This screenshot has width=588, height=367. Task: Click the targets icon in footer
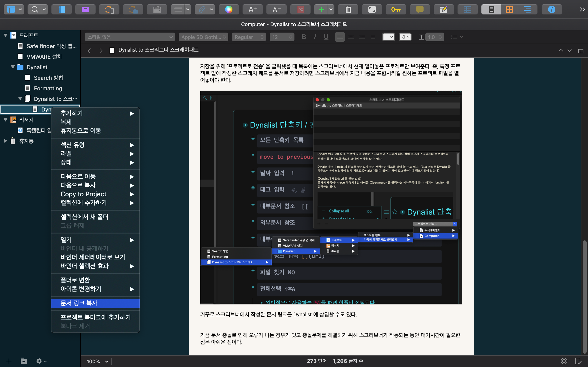(564, 361)
